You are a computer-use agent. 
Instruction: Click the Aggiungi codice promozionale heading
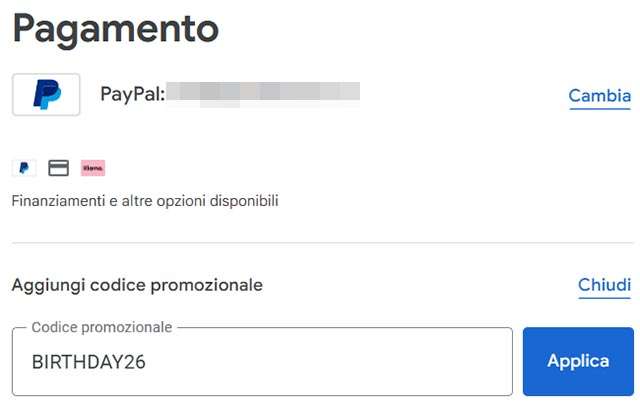coord(137,285)
